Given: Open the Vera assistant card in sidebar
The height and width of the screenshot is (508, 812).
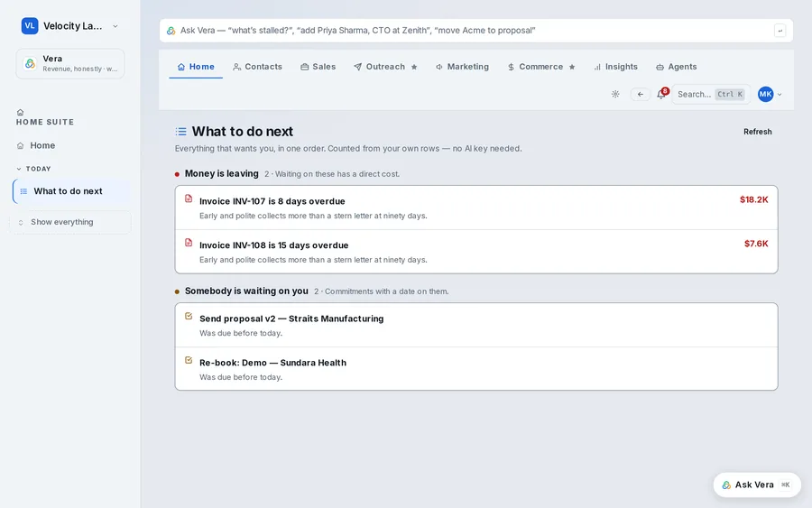Looking at the screenshot, I should tap(69, 64).
